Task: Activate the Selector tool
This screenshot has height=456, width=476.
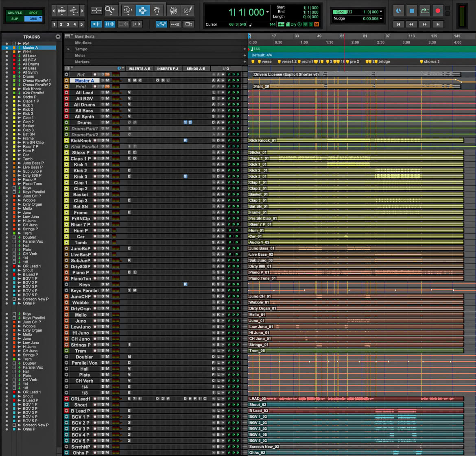Action: 142,11
